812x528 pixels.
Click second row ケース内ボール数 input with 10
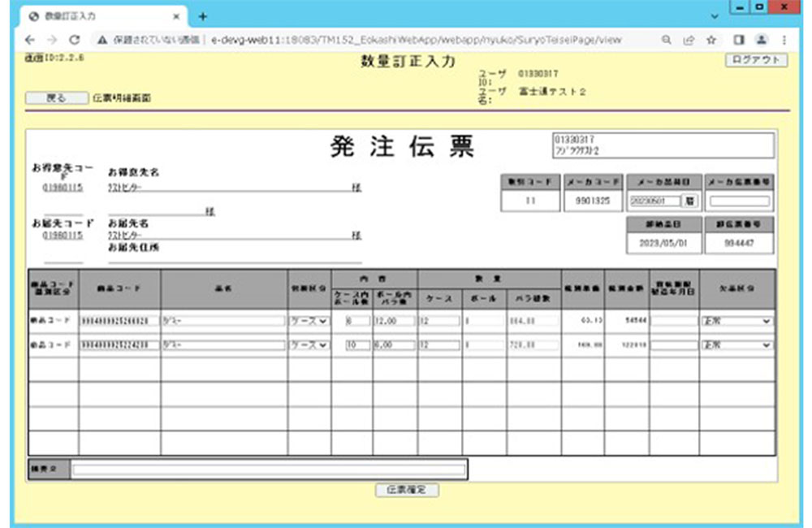pos(358,345)
